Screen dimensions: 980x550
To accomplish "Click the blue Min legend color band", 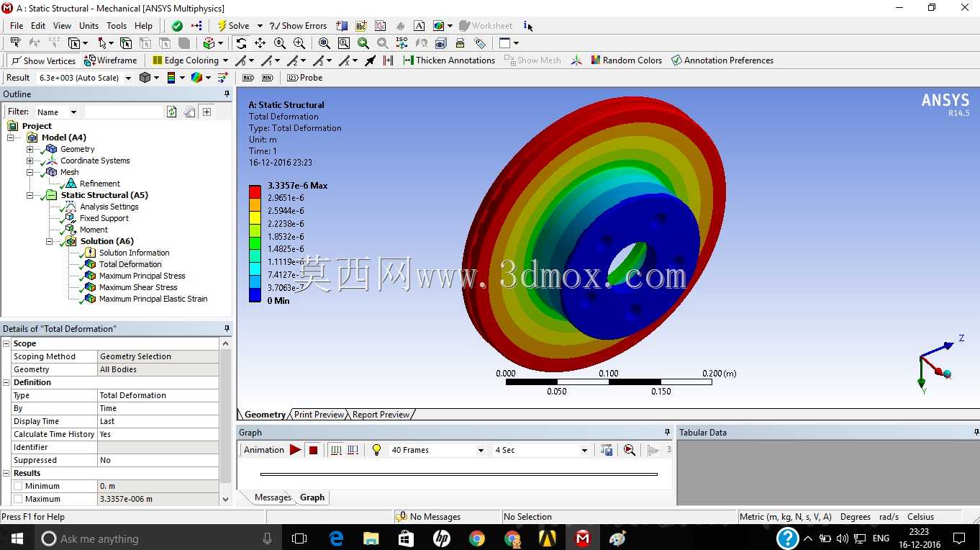I will (x=255, y=294).
